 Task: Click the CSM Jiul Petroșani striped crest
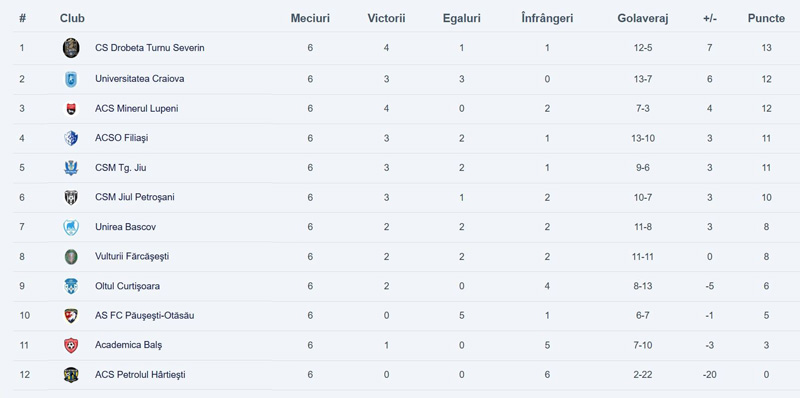tap(71, 197)
